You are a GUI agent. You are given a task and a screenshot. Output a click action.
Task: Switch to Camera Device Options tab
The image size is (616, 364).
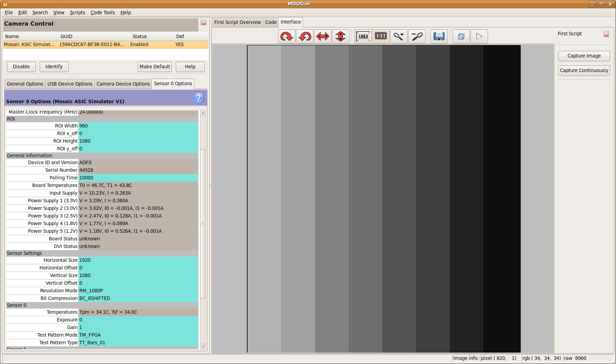[123, 84]
